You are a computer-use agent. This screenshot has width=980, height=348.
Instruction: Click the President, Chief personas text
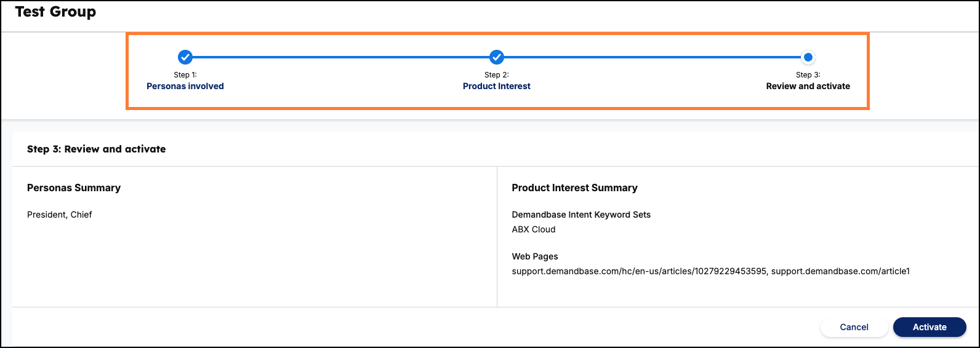(x=60, y=215)
